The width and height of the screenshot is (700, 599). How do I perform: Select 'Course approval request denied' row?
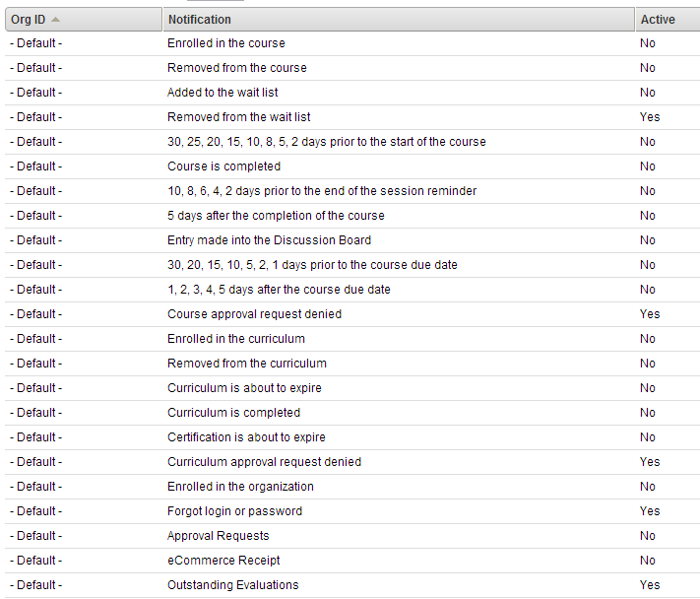tap(254, 314)
